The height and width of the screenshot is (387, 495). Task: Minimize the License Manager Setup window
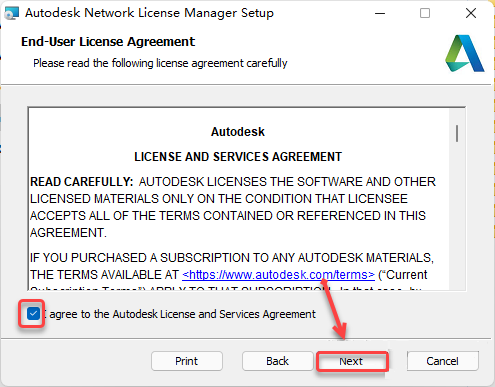pyautogui.click(x=380, y=13)
